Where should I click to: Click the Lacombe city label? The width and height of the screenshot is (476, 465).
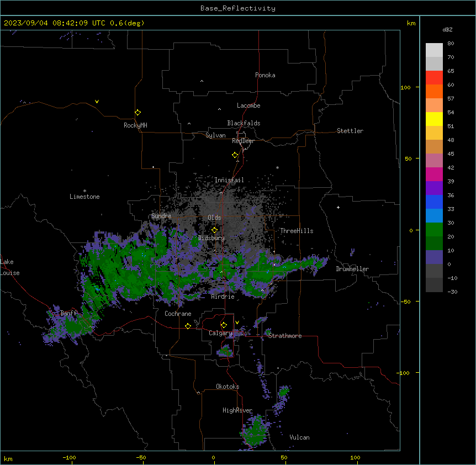tap(248, 105)
